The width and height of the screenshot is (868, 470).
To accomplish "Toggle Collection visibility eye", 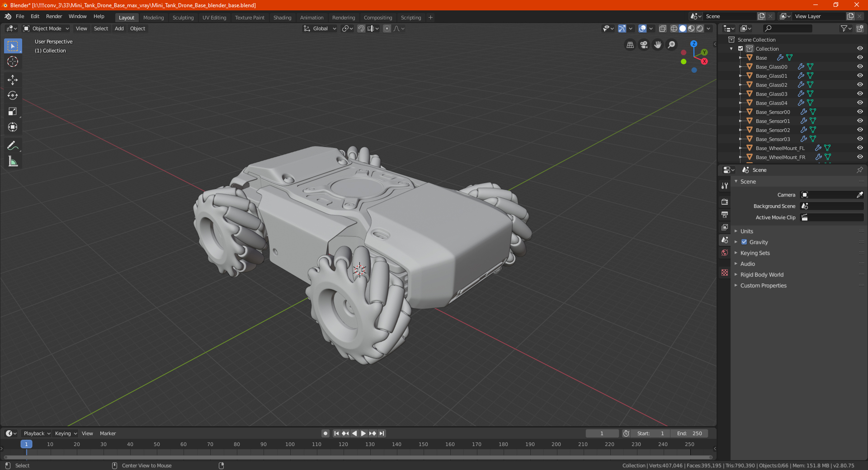I will click(x=860, y=49).
